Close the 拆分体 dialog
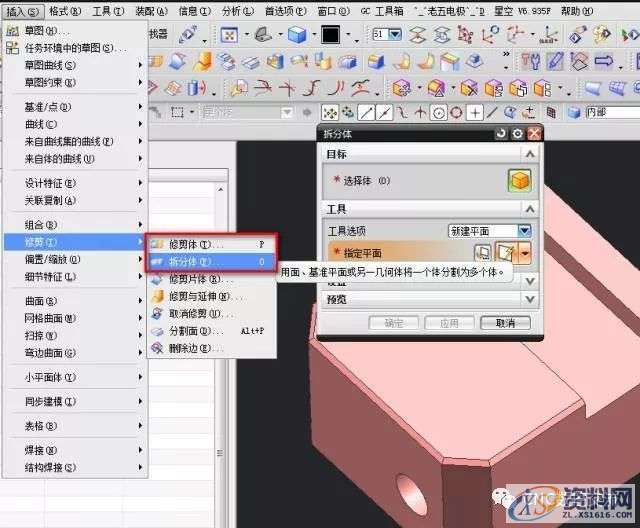The height and width of the screenshot is (528, 640). (534, 133)
